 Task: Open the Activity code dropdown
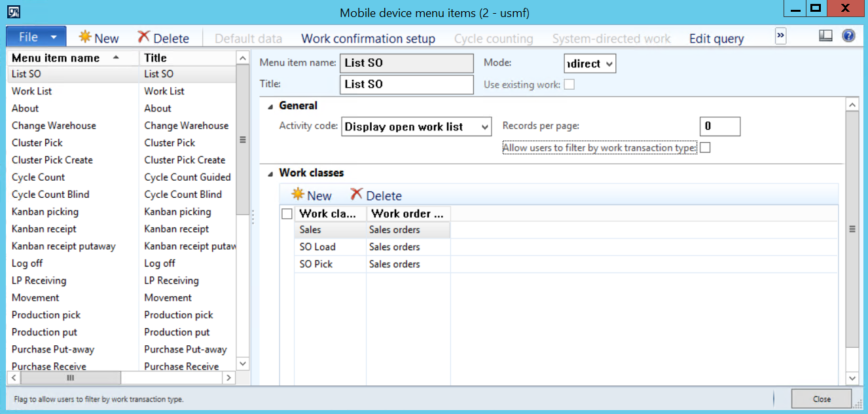484,127
